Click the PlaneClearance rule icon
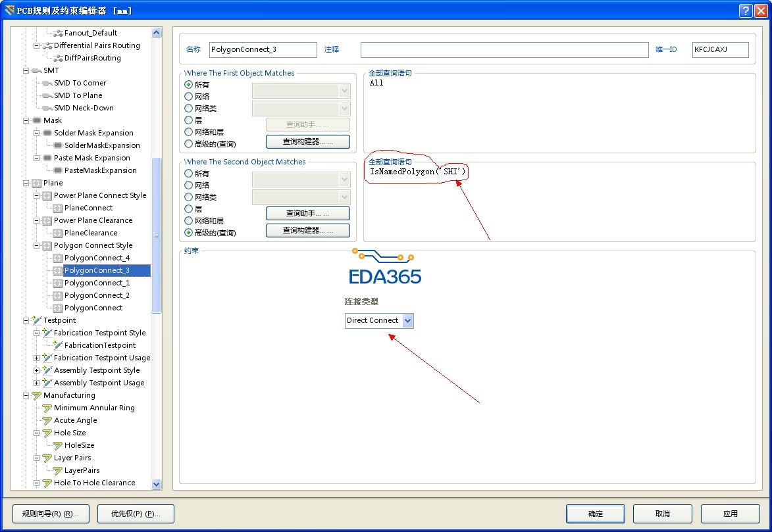The height and width of the screenshot is (532, 772). pyautogui.click(x=58, y=233)
